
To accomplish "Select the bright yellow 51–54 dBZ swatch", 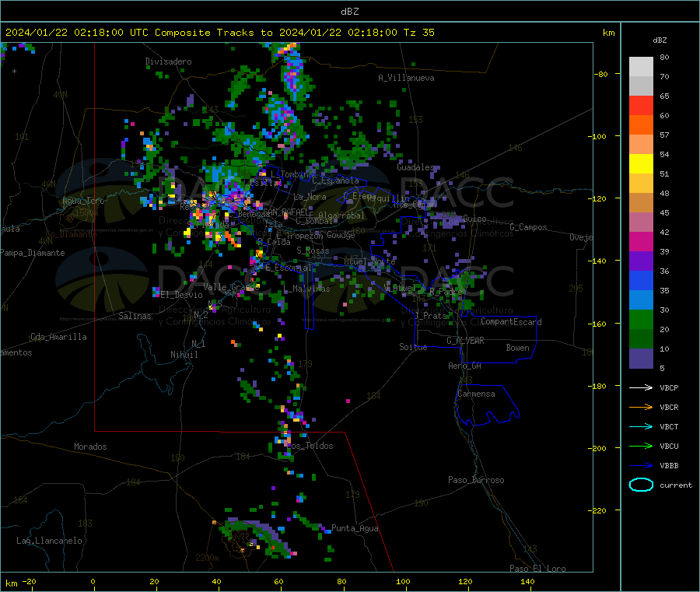I will (x=641, y=164).
